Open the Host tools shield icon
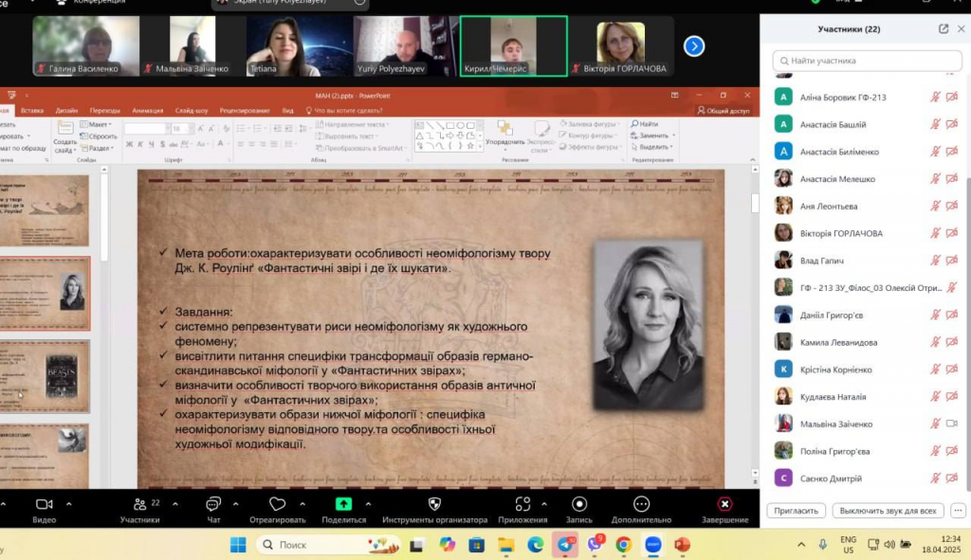Screen dimensions: 971x560 coord(434,504)
